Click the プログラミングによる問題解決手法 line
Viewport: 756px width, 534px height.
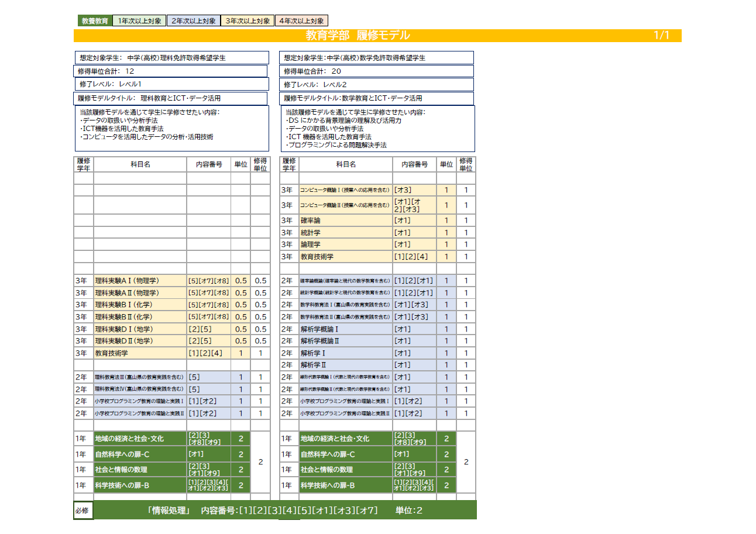(x=336, y=145)
